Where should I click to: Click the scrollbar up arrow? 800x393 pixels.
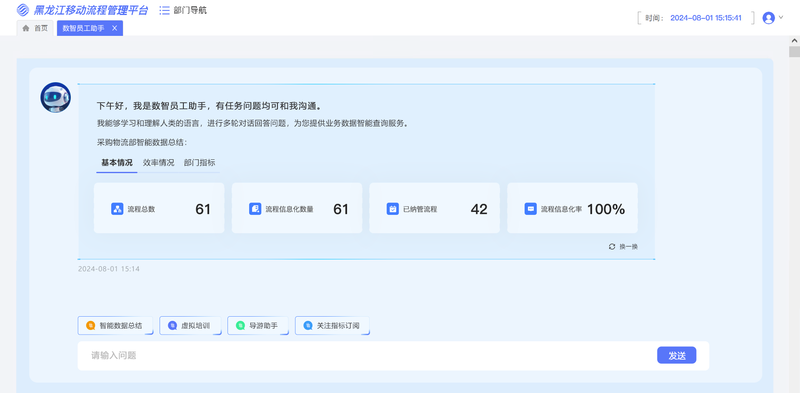point(794,40)
